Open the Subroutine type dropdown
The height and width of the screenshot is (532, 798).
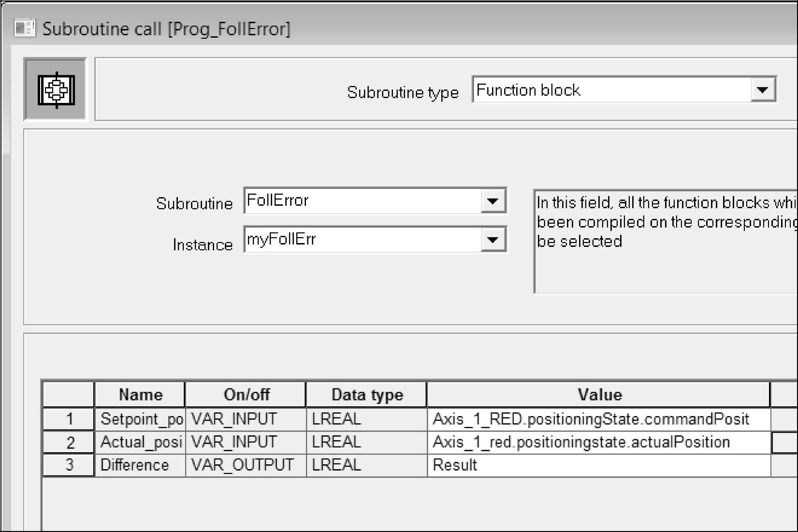pyautogui.click(x=763, y=90)
